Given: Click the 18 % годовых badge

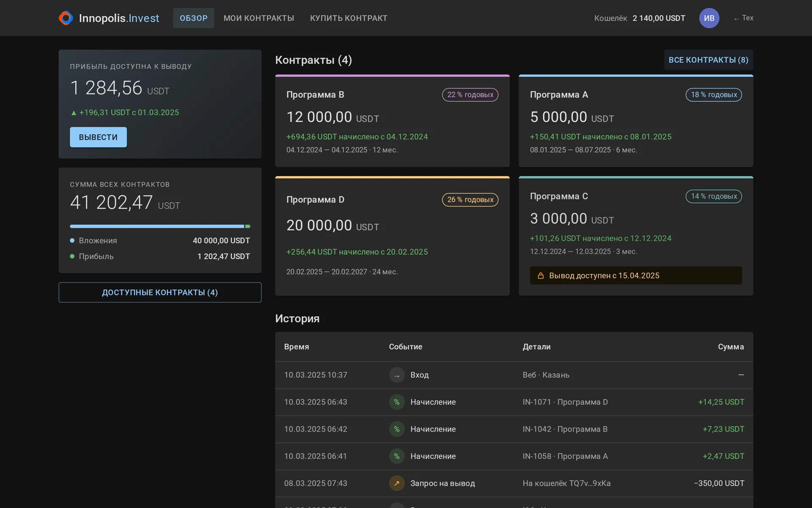Looking at the screenshot, I should pyautogui.click(x=713, y=95).
